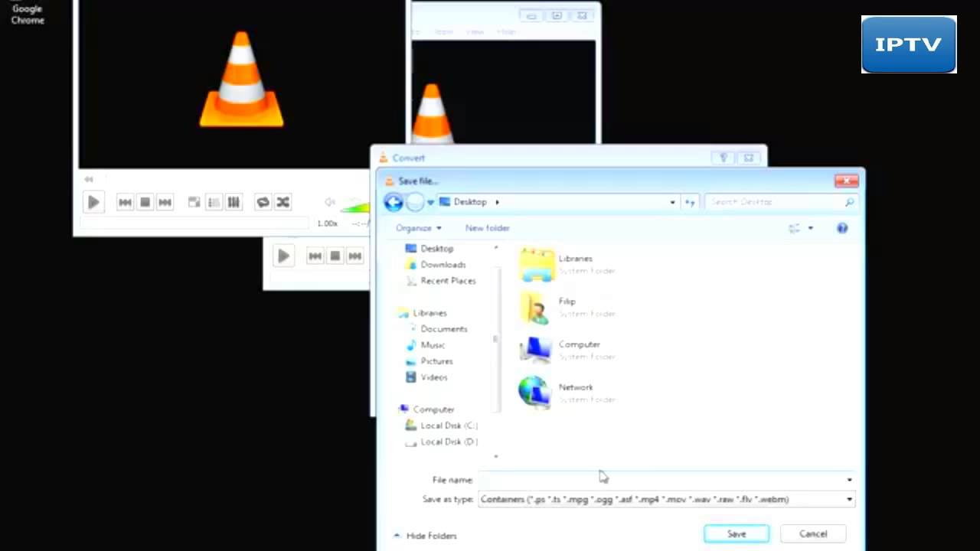Click the Search Desktop field

[x=780, y=202]
